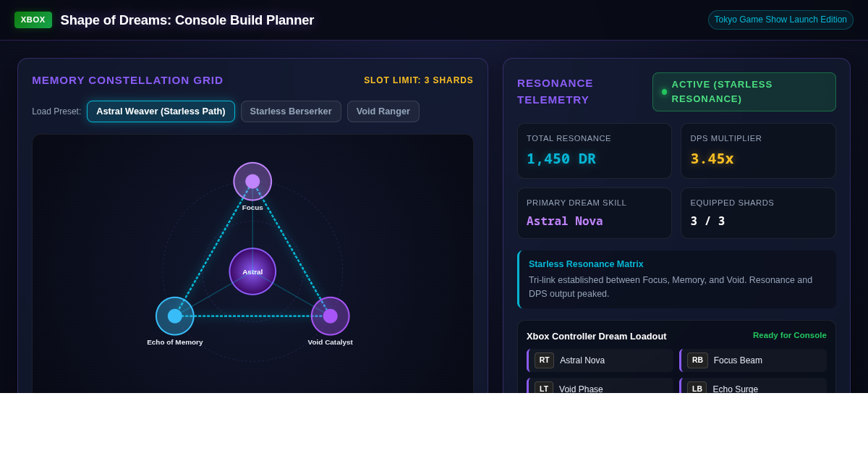Click Xbox Controller Dream Loadout title
This screenshot has height=456, width=868.
(x=597, y=336)
